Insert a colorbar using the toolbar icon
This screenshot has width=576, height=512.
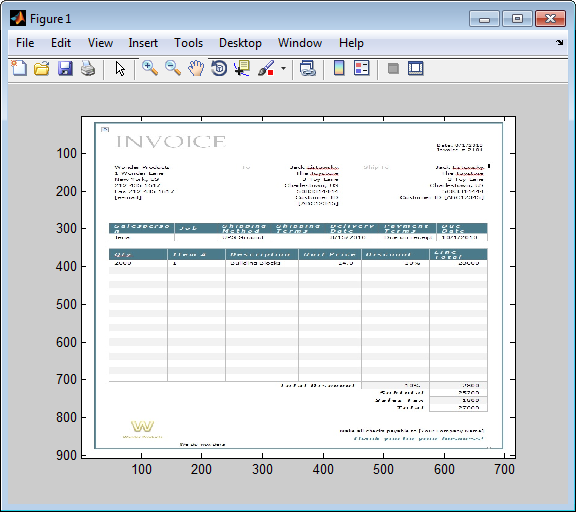coord(339,68)
